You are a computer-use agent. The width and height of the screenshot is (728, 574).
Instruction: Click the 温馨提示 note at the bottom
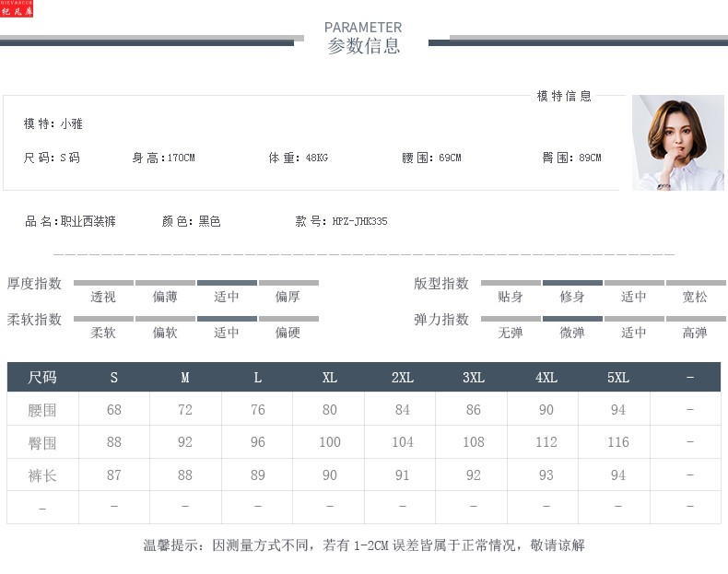point(364,545)
